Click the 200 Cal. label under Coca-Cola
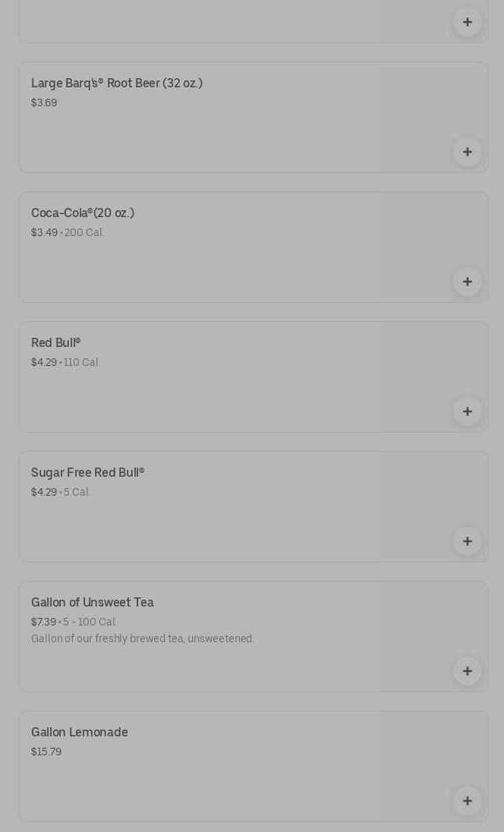The image size is (504, 832). click(84, 233)
